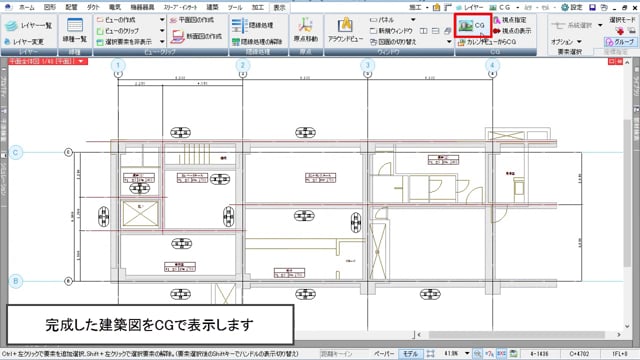Viewport: 640px width, 360px height.
Task: Click 原点移動 move origin tool
Action: [305, 31]
